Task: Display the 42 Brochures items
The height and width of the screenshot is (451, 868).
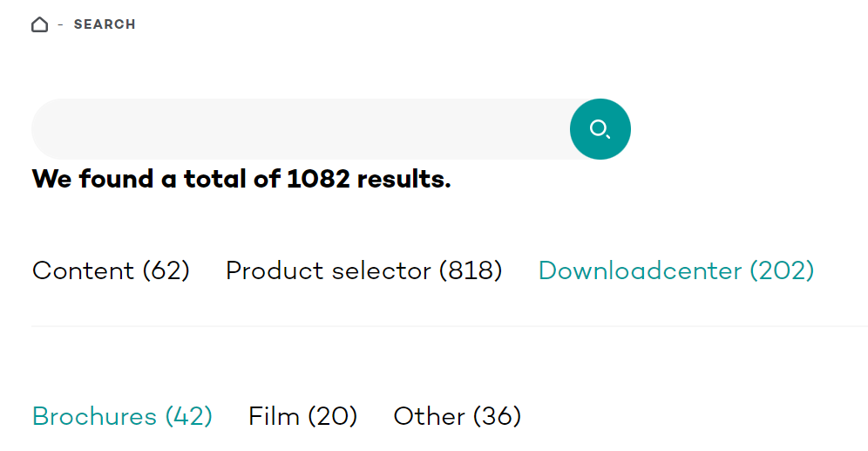Action: click(122, 417)
